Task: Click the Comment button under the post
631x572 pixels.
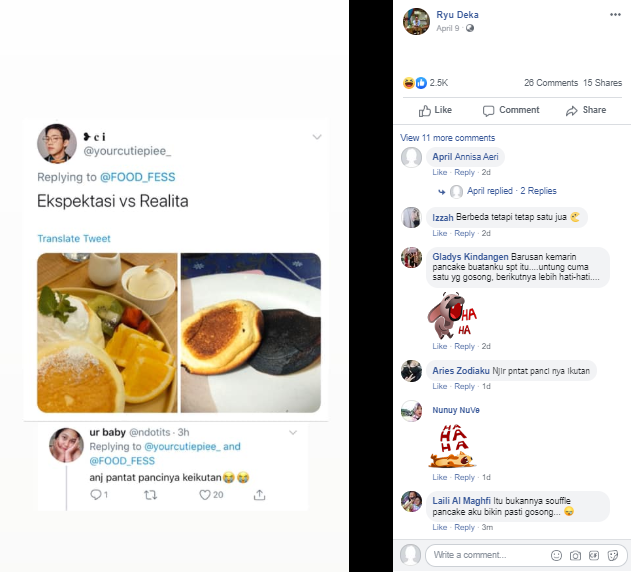Action: click(x=511, y=110)
